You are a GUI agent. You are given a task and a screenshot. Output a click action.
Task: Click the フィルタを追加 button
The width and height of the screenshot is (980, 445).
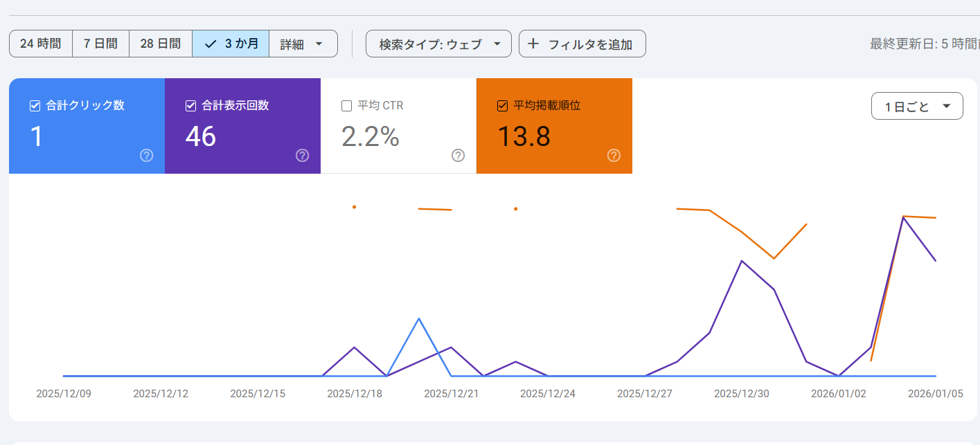[x=582, y=43]
